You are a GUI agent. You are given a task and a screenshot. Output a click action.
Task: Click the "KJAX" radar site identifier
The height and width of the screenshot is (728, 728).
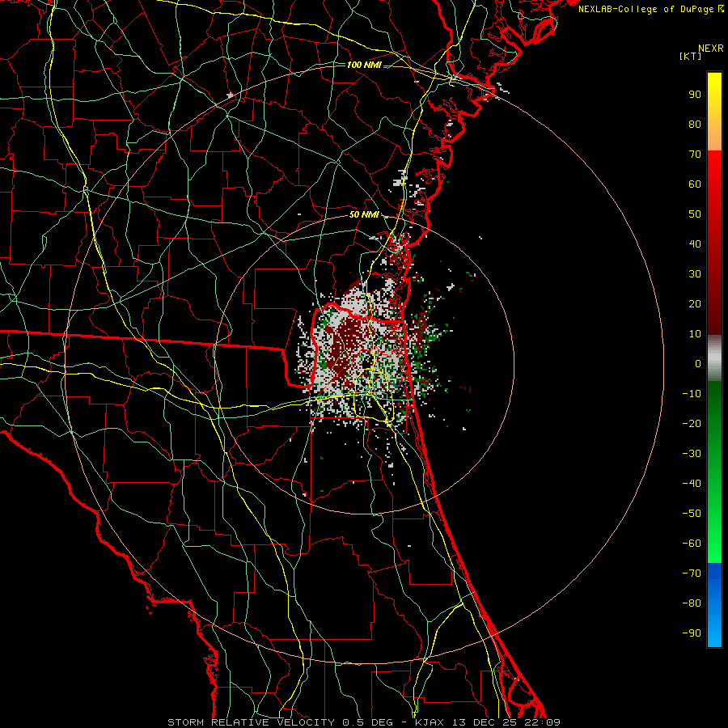coord(430,722)
